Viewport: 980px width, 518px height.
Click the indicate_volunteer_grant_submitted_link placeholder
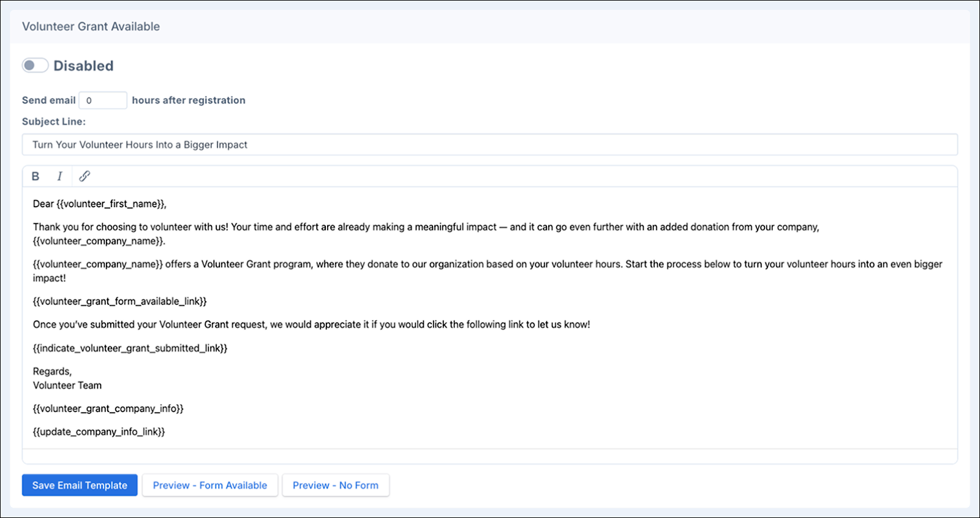tap(130, 348)
